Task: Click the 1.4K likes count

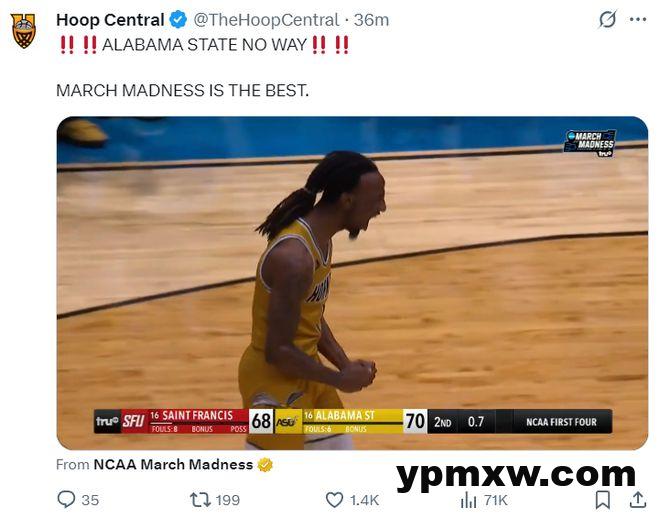Action: [363, 499]
